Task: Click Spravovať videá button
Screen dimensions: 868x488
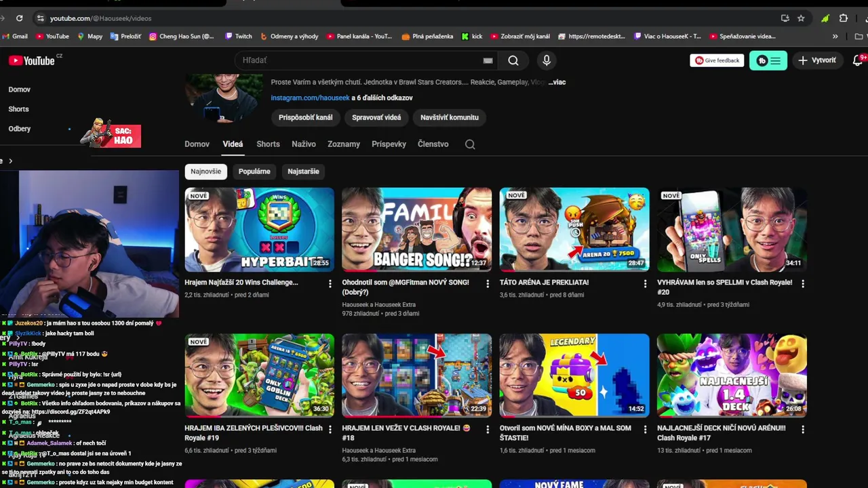Action: click(x=376, y=117)
